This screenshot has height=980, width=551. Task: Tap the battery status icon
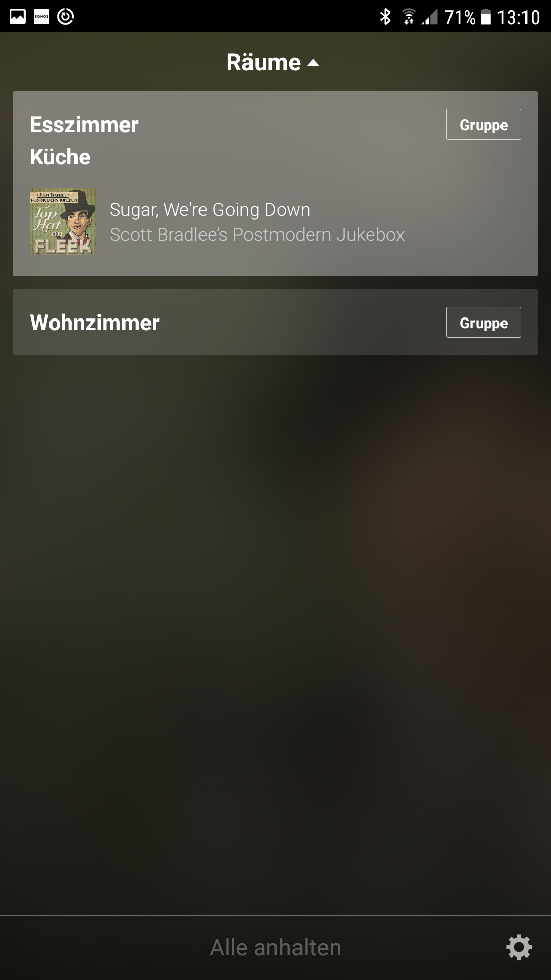[486, 17]
